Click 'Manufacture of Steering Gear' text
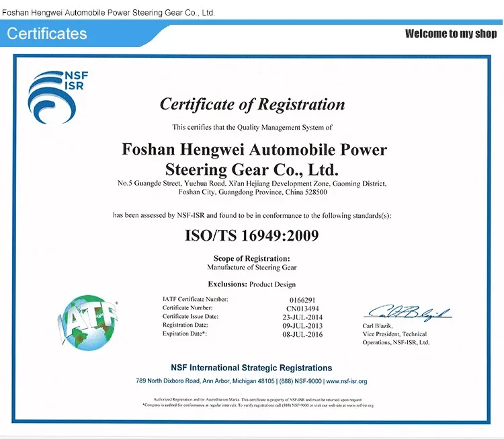 [252, 268]
